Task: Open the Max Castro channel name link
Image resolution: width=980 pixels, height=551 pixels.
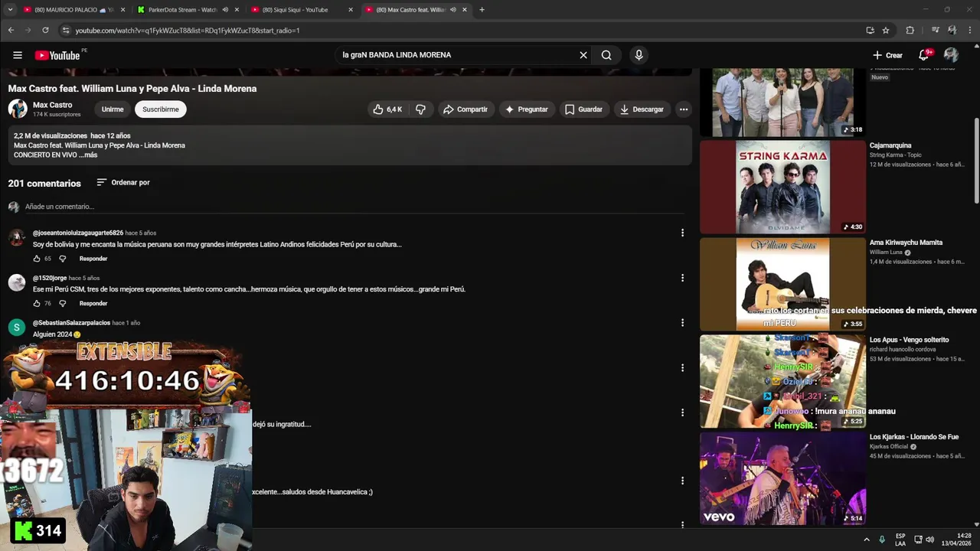Action: tap(52, 105)
